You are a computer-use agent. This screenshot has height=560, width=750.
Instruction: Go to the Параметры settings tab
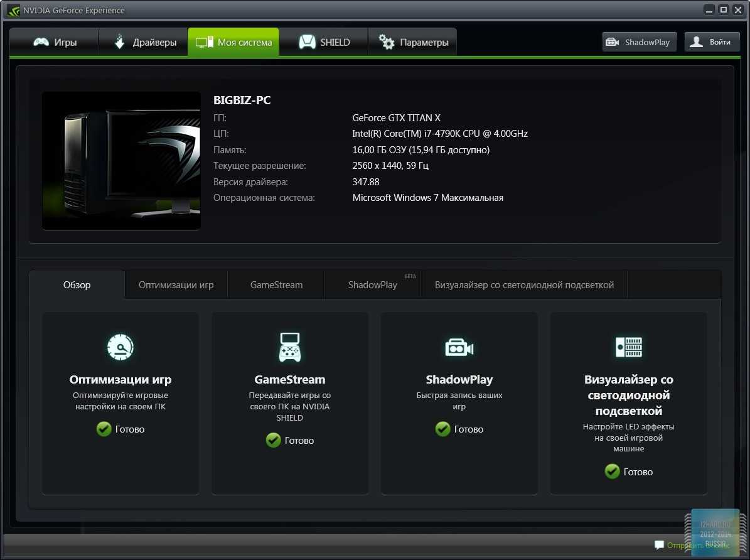click(x=413, y=43)
